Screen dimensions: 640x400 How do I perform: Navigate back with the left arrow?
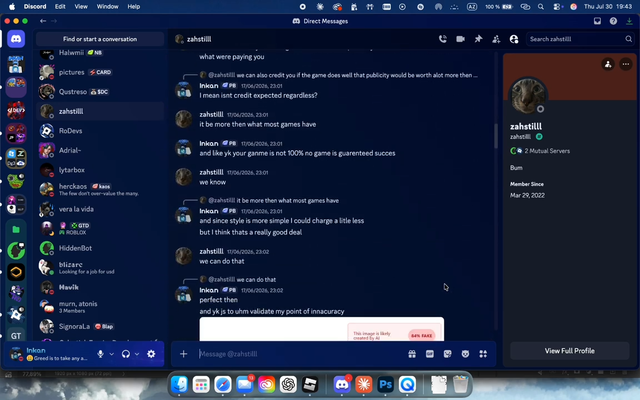(x=43, y=21)
